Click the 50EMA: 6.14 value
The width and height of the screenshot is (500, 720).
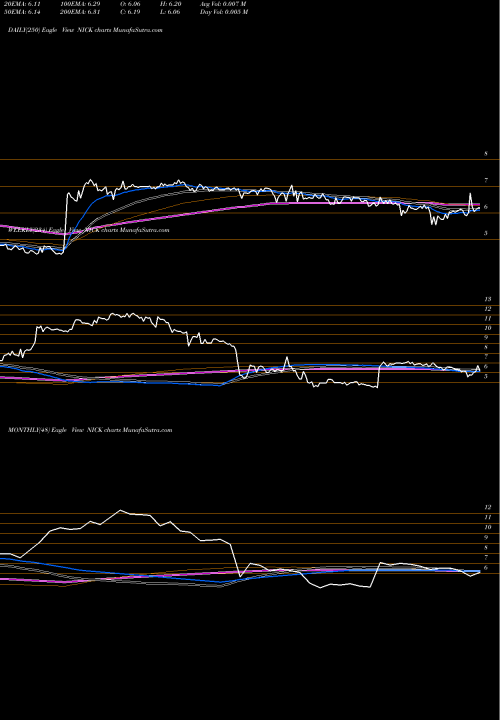(22, 12)
